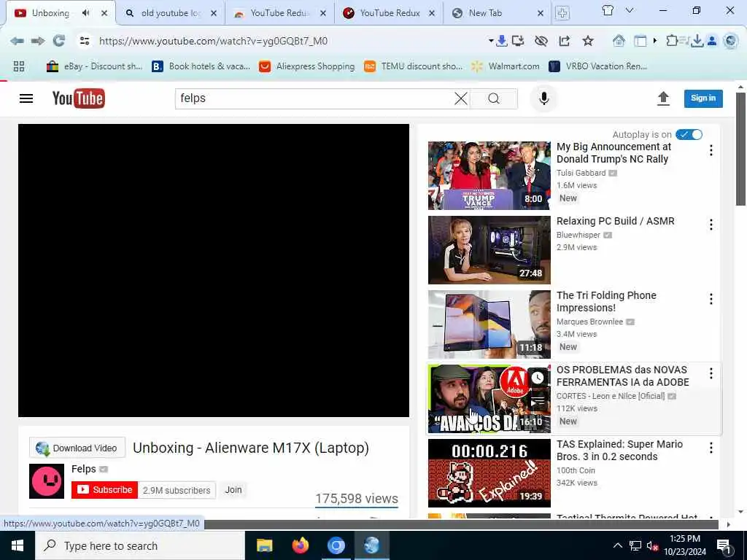Click the globe icon in the browser toolbar
Screen dimensions: 747x560
730,41
